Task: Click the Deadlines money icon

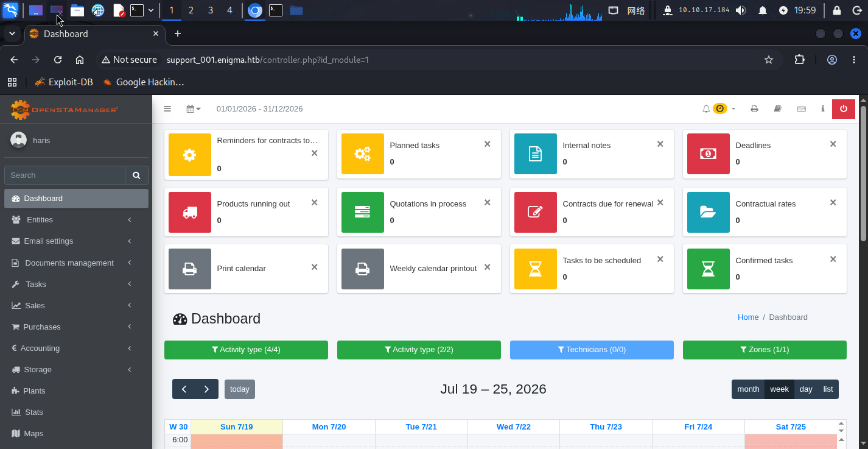Action: 709,154
